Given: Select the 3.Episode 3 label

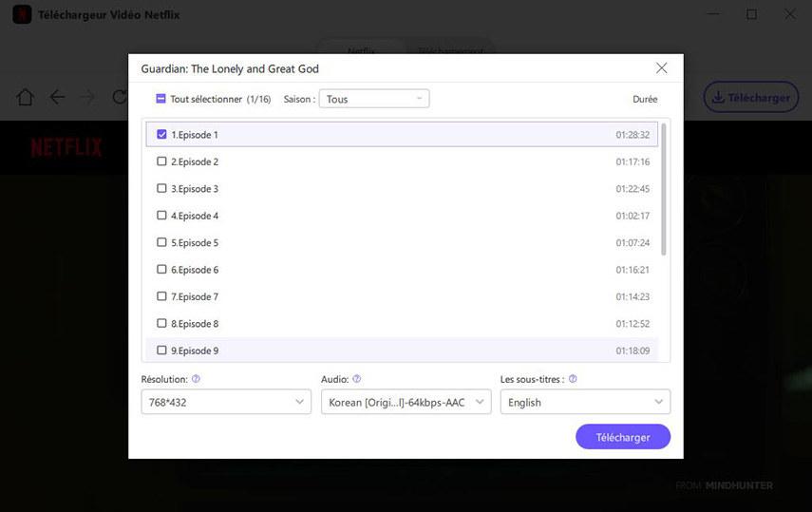Looking at the screenshot, I should 195,189.
